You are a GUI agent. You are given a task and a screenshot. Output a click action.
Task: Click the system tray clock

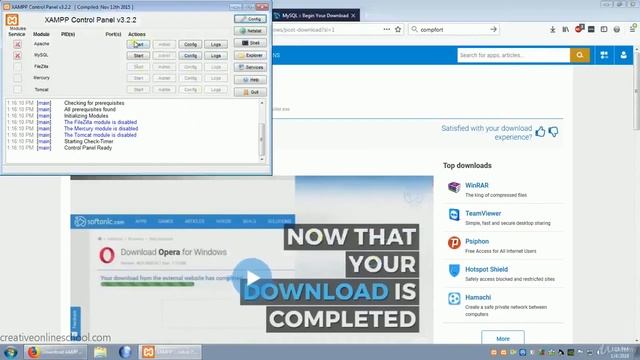(x=620, y=353)
